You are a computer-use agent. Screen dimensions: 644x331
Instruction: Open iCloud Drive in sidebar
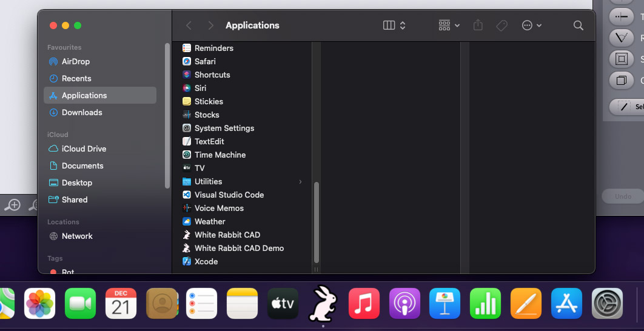click(x=100, y=149)
